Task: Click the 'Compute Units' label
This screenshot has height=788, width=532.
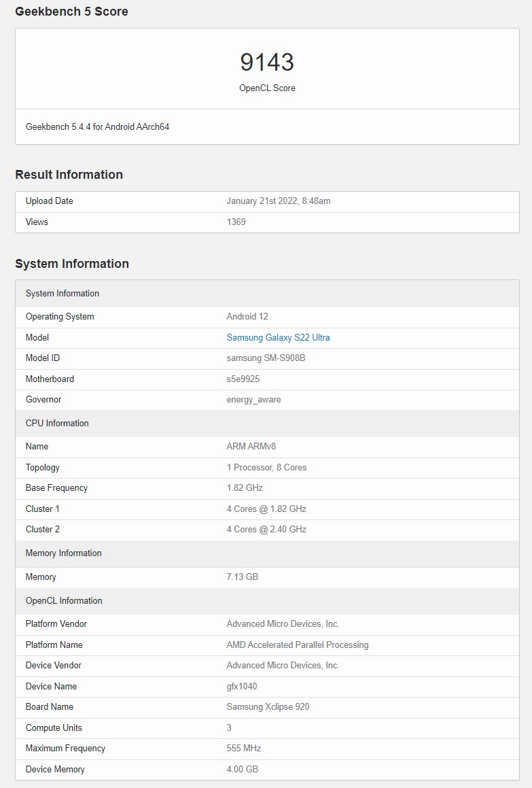Action: [x=54, y=727]
